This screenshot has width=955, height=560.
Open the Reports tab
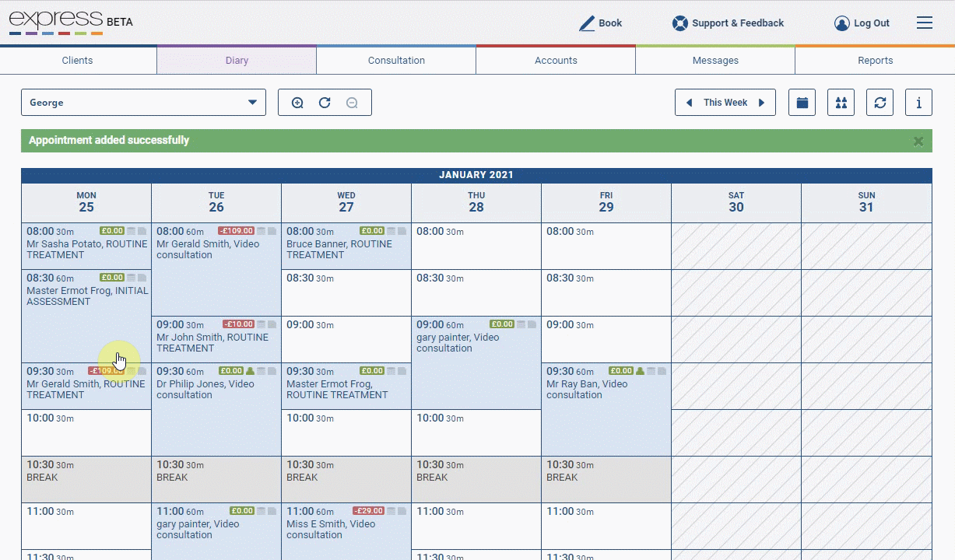(875, 61)
